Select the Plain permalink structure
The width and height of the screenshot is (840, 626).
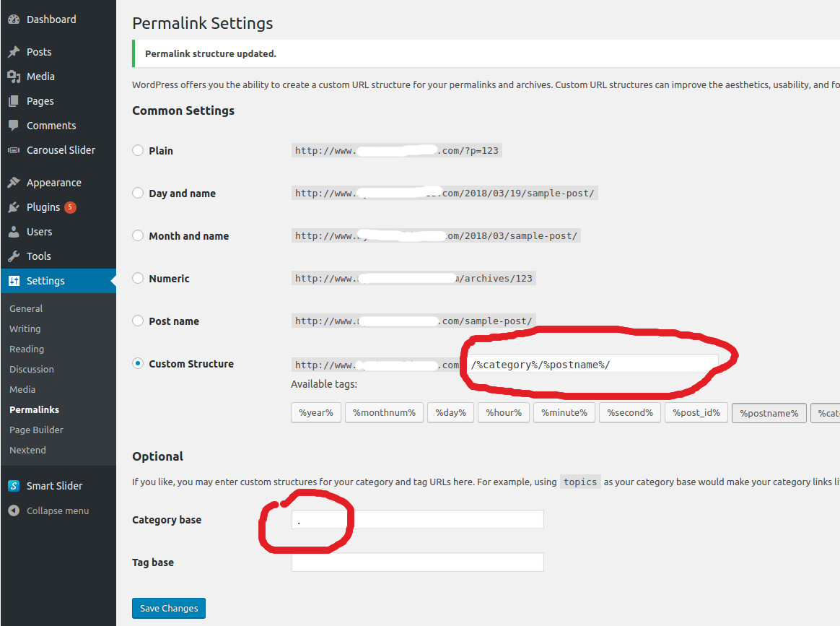137,150
